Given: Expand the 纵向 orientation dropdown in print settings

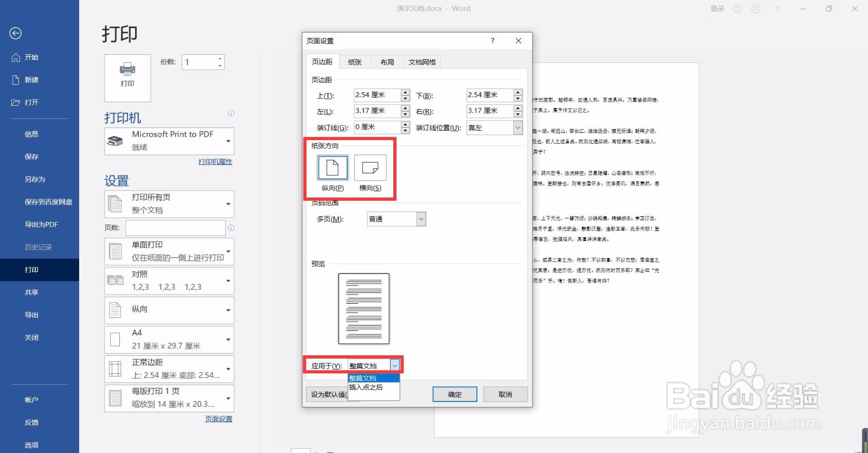Looking at the screenshot, I should tap(169, 310).
